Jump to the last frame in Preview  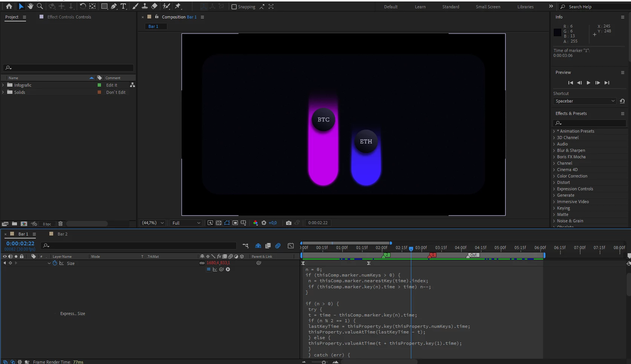tap(607, 83)
